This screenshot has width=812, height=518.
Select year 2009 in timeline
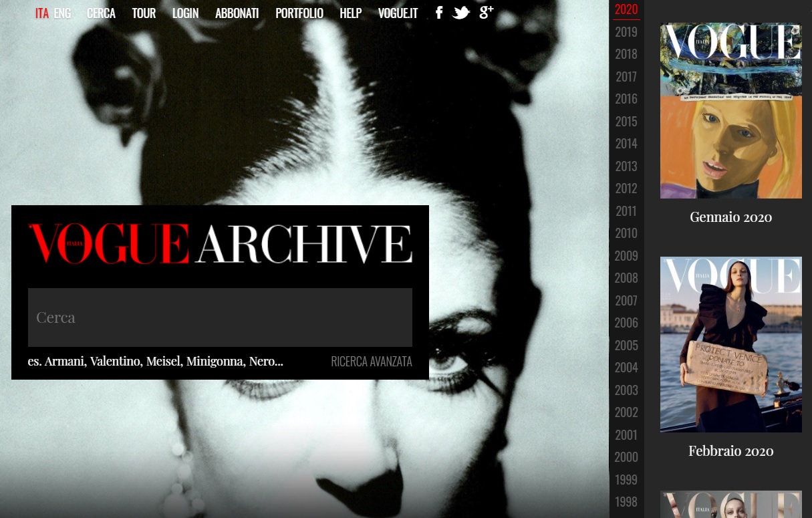click(626, 256)
